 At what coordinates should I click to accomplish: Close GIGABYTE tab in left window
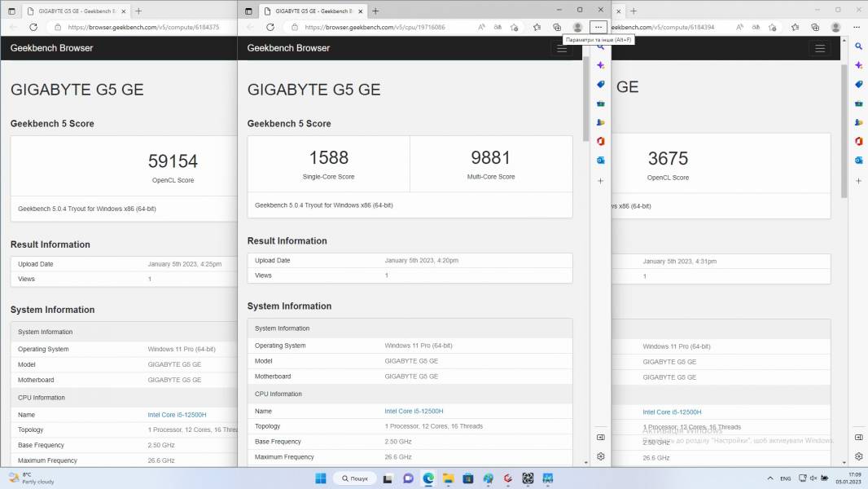click(124, 11)
